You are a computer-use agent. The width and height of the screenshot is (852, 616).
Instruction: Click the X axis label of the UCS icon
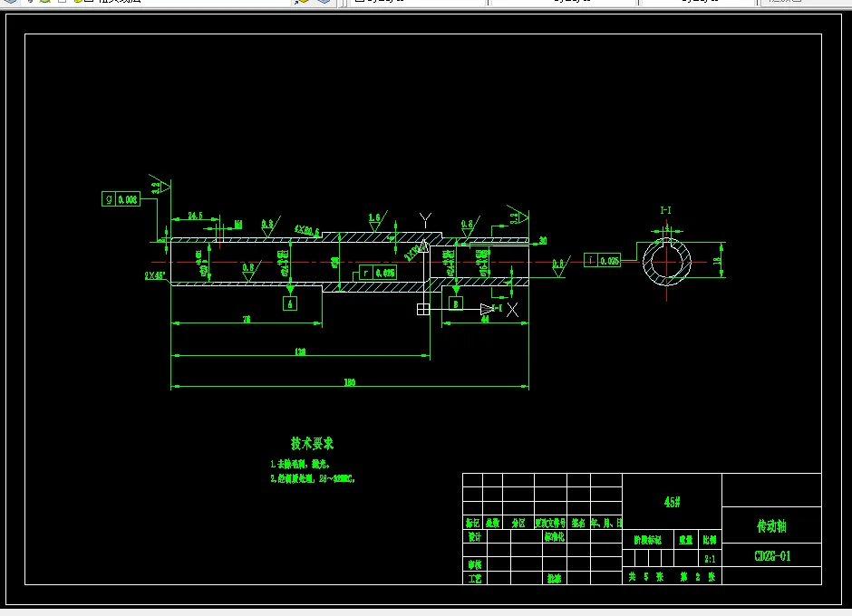click(x=512, y=310)
